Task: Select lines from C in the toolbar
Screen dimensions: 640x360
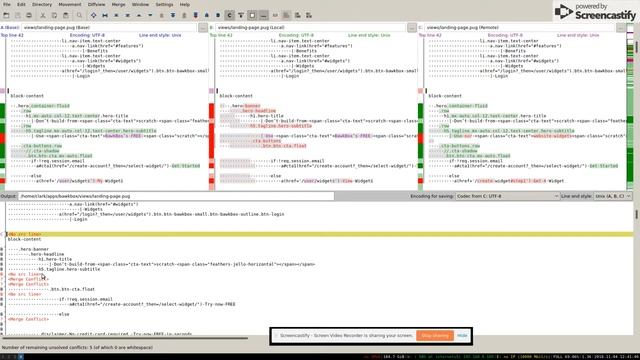Action: click(x=229, y=16)
